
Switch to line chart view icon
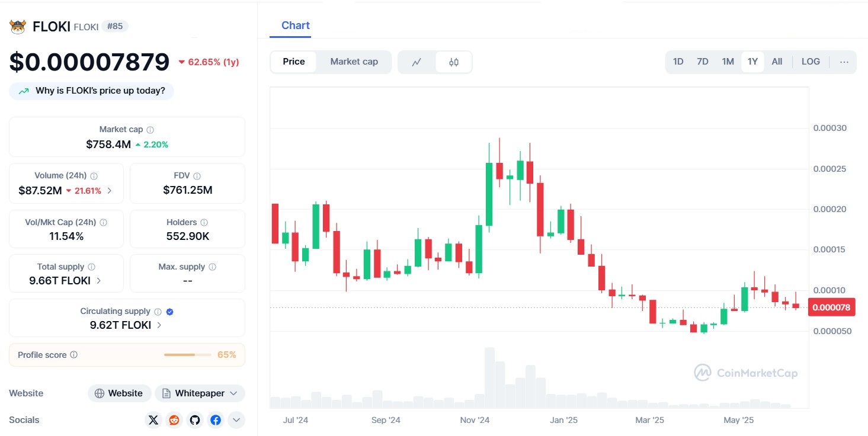[x=417, y=62]
